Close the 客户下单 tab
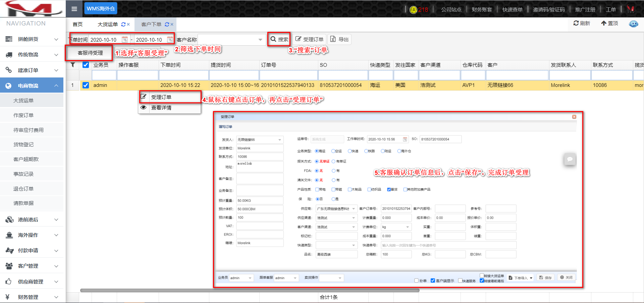 (x=172, y=24)
